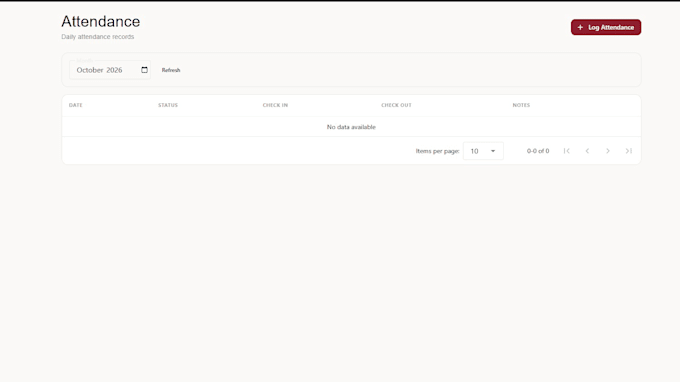Screen dimensions: 680x382
Task: Click the Log Attendance button
Action: tap(605, 27)
